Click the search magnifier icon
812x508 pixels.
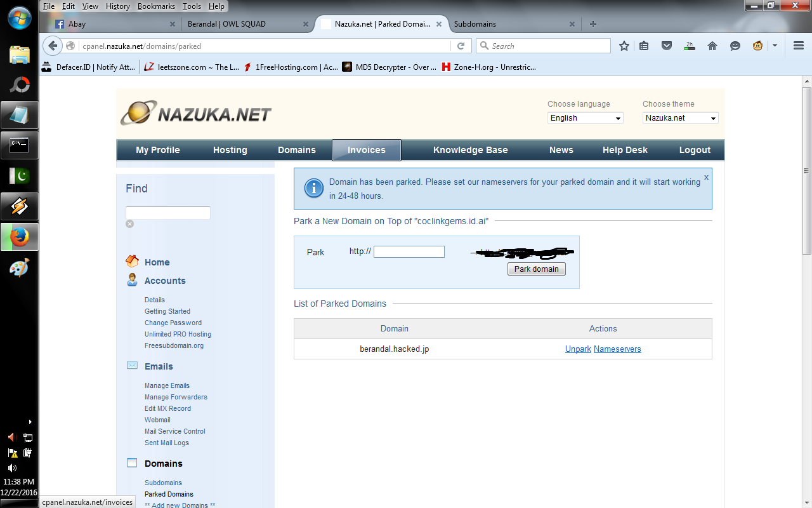pos(484,46)
